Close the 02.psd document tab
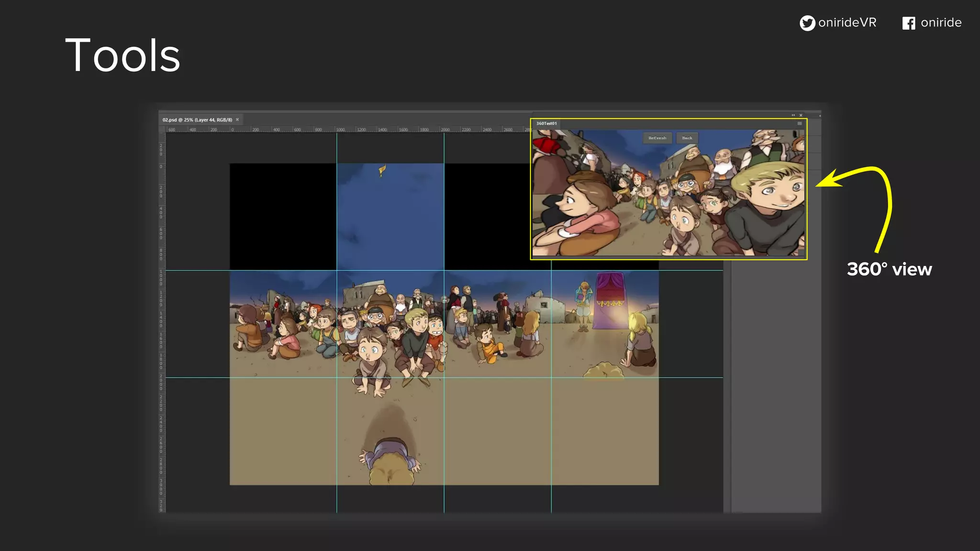Image resolution: width=980 pixels, height=551 pixels. point(237,120)
